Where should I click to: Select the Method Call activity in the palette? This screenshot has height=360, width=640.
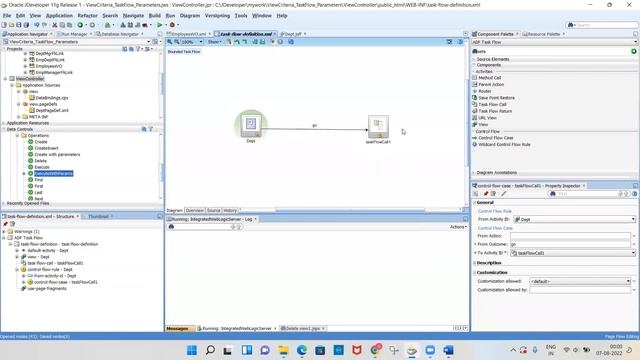[489, 78]
